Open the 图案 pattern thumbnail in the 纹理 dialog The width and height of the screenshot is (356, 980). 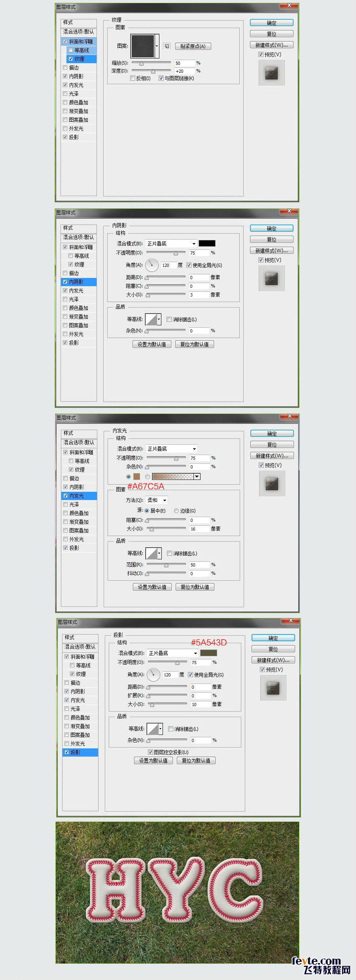pyautogui.click(x=143, y=46)
